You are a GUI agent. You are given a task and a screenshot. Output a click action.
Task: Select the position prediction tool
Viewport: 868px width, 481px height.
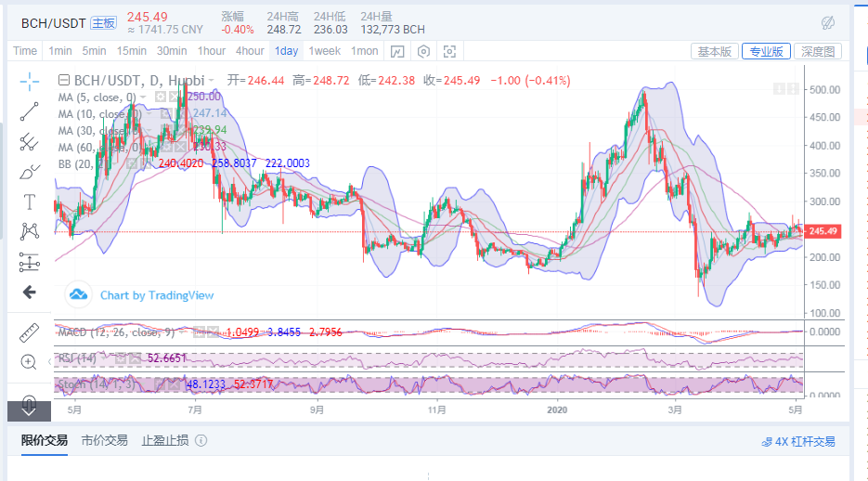[x=30, y=262]
